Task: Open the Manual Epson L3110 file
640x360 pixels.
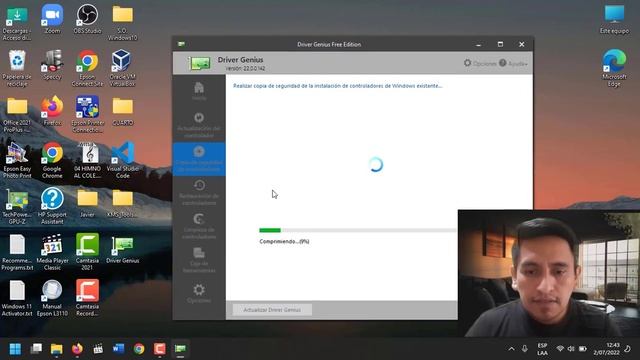Action: pos(52,298)
